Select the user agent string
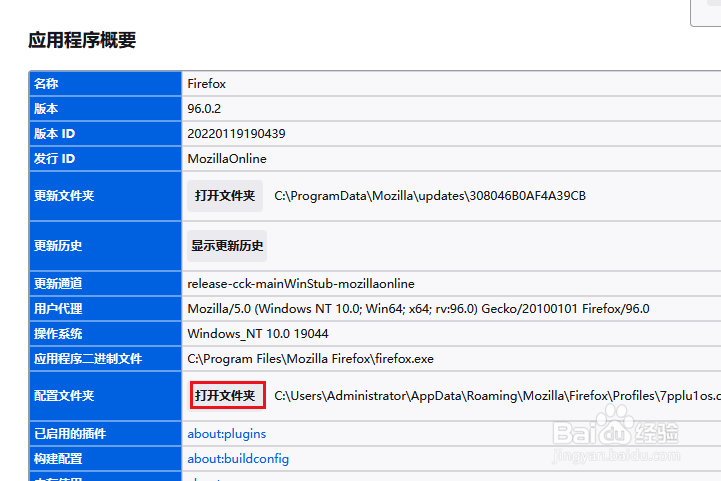Image resolution: width=721 pixels, height=481 pixels. (418, 309)
